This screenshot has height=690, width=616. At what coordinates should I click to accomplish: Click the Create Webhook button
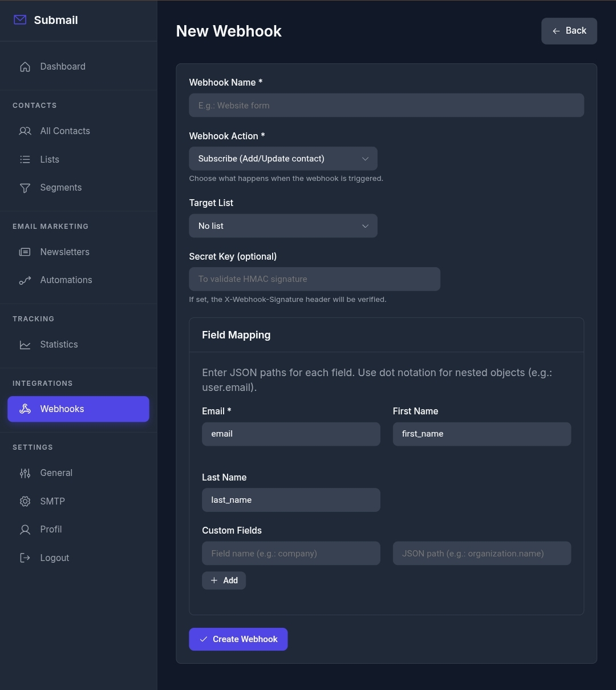pyautogui.click(x=238, y=639)
